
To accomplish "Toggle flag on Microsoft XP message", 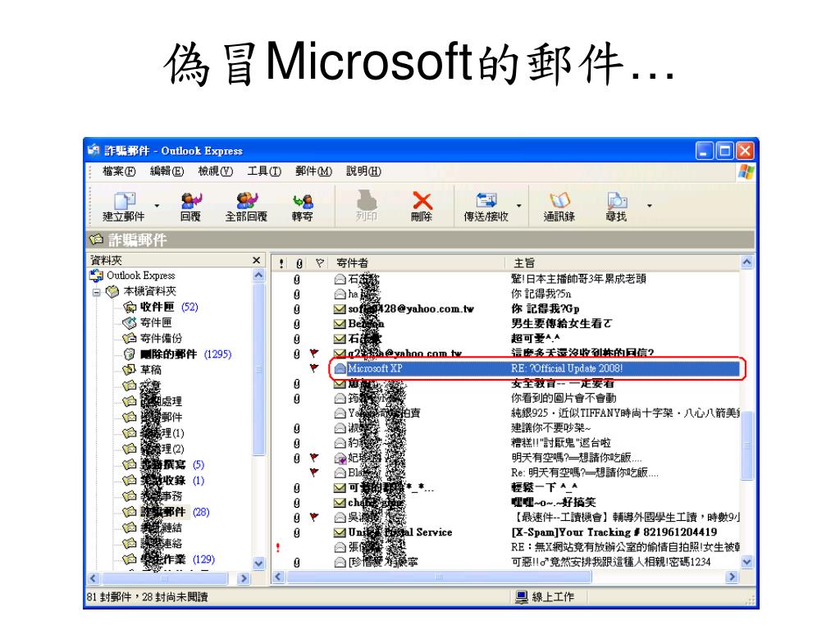I will tap(314, 368).
